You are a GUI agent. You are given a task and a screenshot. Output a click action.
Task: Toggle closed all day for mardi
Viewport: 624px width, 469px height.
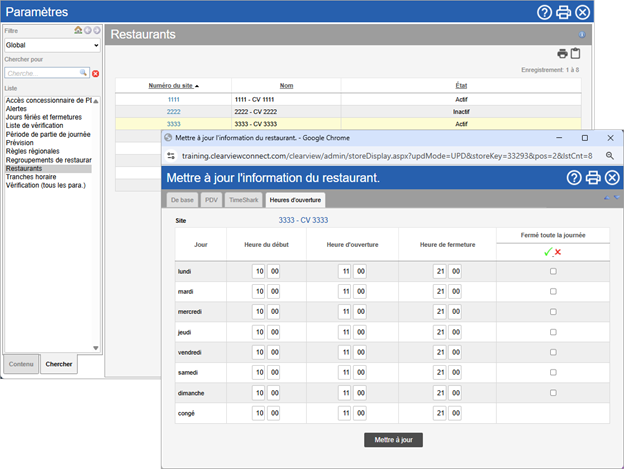click(x=553, y=292)
